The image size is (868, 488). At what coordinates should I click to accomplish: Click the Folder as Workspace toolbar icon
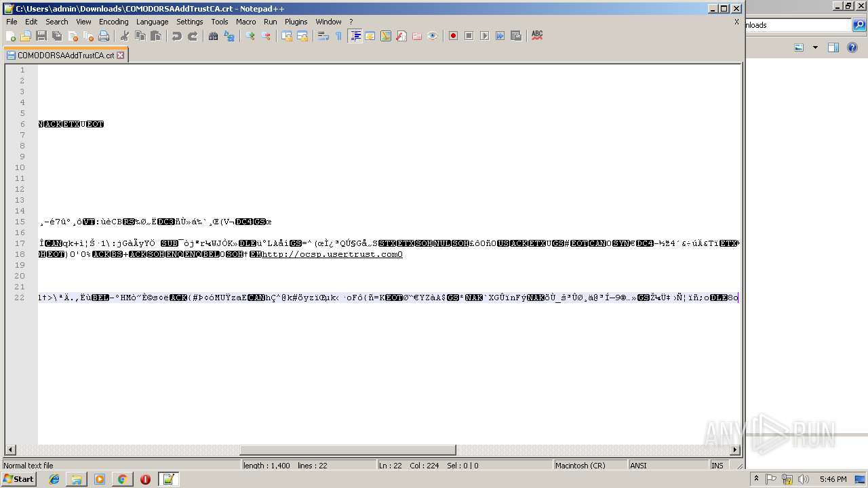[x=417, y=36]
